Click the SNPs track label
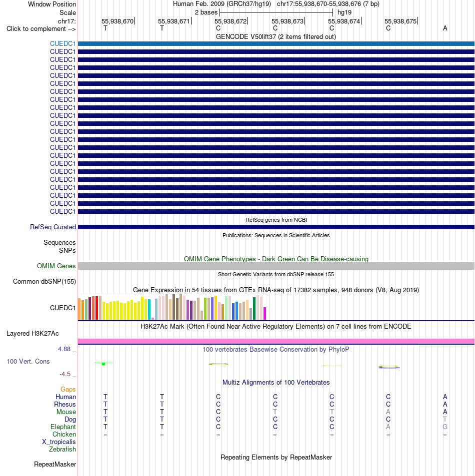Viewport: 475px width, 476px height. tap(67, 250)
